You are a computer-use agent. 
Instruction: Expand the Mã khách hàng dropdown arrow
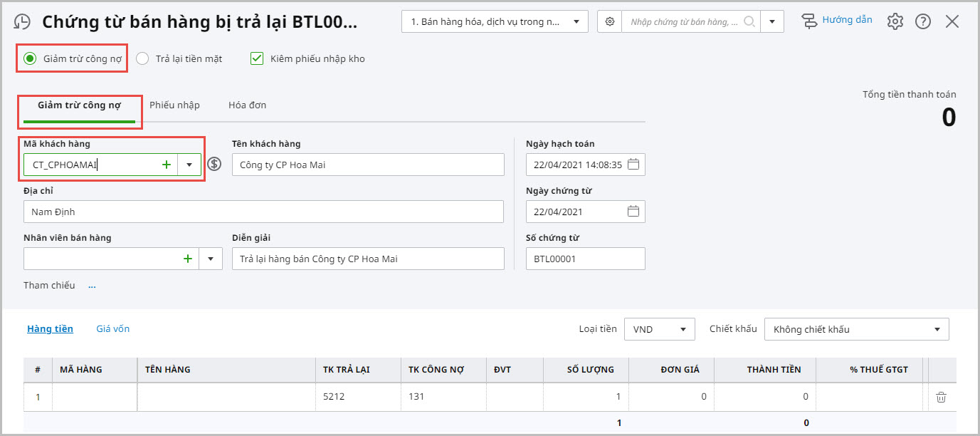click(189, 165)
